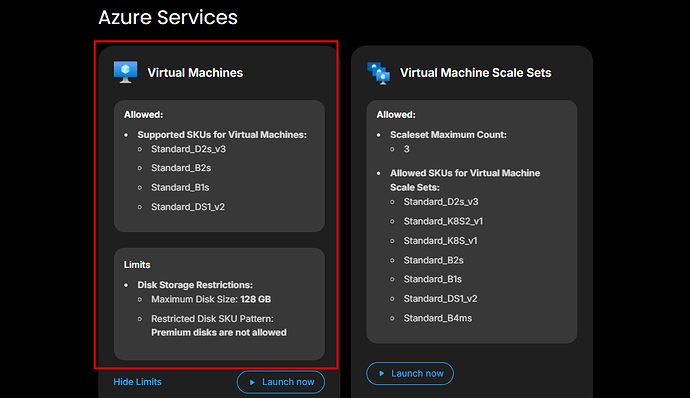Hide Limits on Virtual Machines card
The width and height of the screenshot is (690, 398).
pyautogui.click(x=137, y=382)
